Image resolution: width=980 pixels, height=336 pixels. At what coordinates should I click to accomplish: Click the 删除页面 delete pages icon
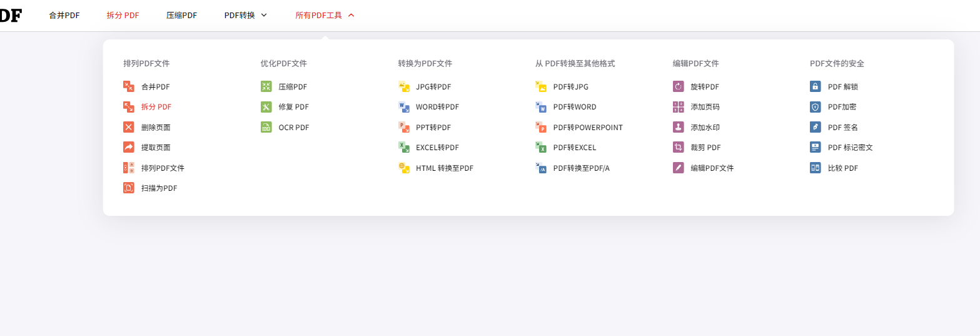[x=129, y=128]
